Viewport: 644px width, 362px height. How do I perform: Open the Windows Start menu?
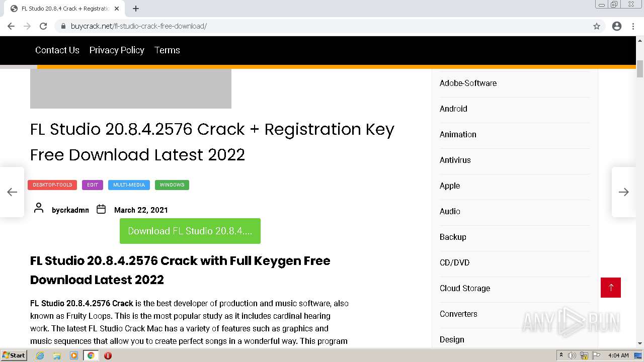coord(14,355)
